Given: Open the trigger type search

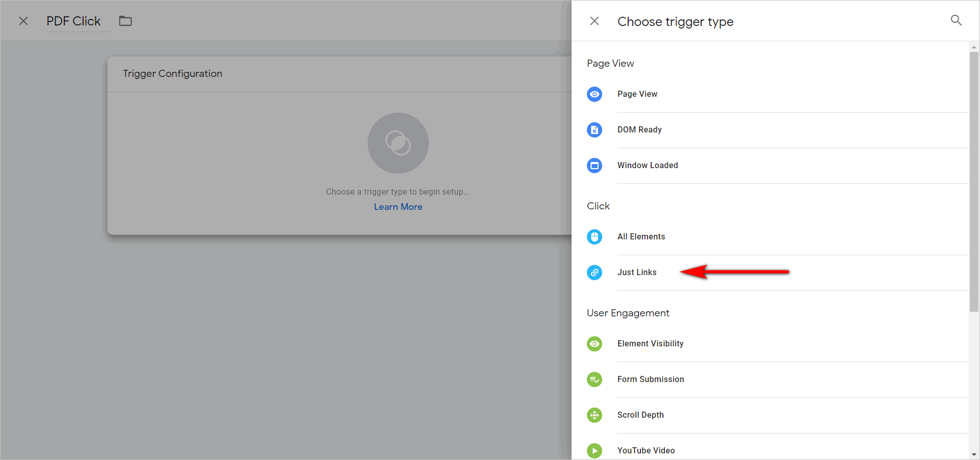Looking at the screenshot, I should coord(956,20).
